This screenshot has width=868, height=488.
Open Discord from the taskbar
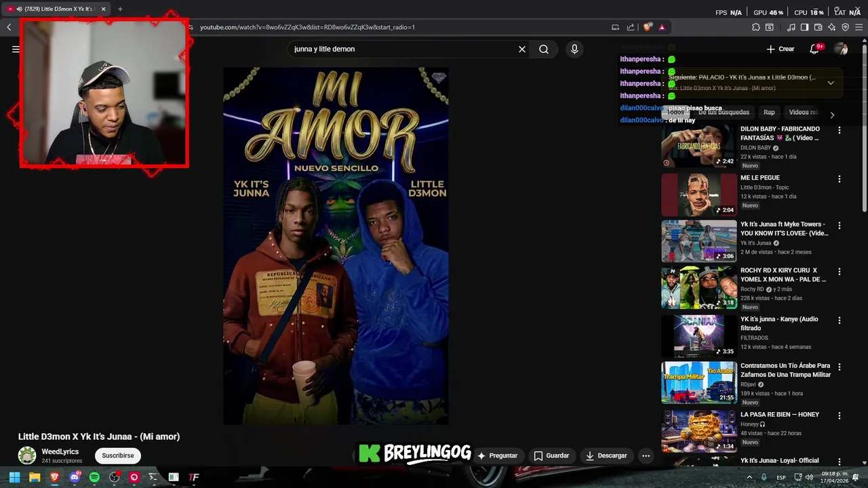coord(75,477)
